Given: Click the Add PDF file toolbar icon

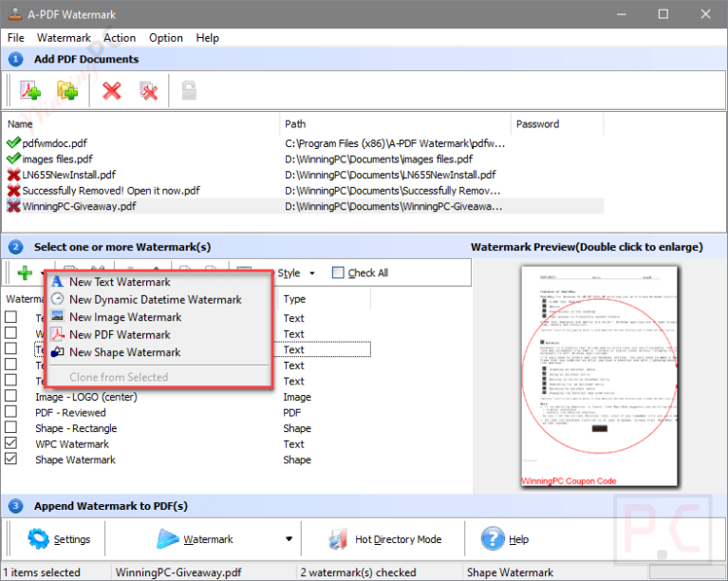Looking at the screenshot, I should [30, 90].
